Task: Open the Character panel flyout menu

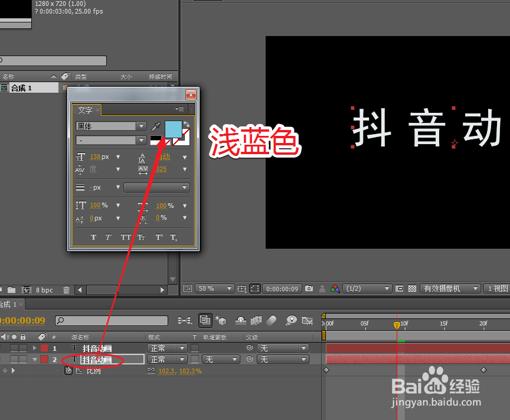Action: click(180, 109)
